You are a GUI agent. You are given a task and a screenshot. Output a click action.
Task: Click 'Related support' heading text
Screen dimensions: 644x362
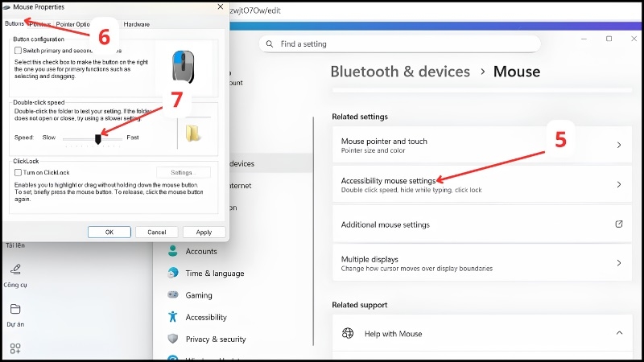pyautogui.click(x=359, y=305)
